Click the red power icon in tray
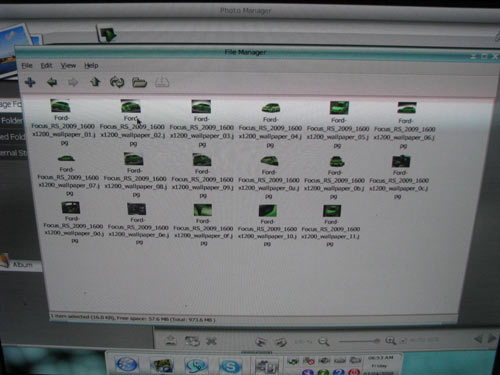Screen dimensions: 500x375 coord(354,372)
